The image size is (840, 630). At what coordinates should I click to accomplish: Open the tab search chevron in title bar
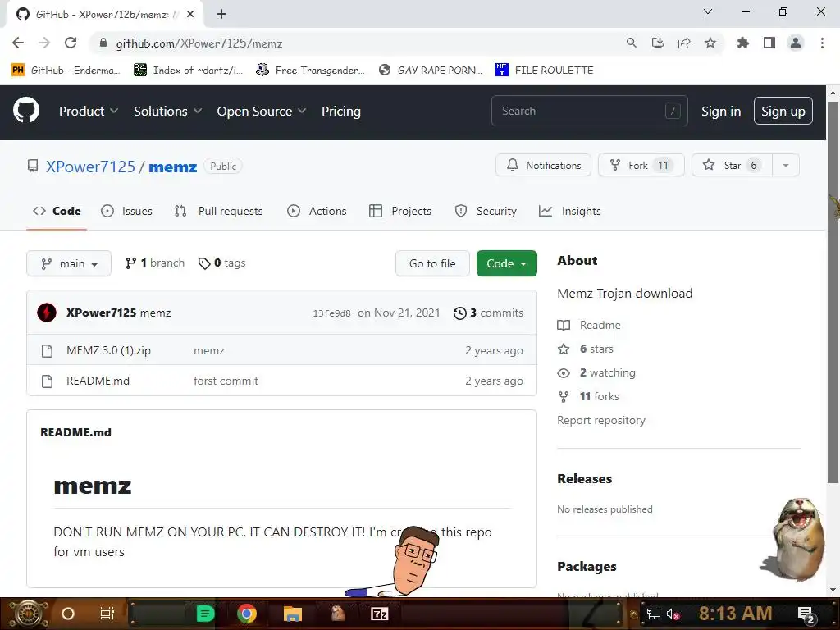(x=708, y=11)
